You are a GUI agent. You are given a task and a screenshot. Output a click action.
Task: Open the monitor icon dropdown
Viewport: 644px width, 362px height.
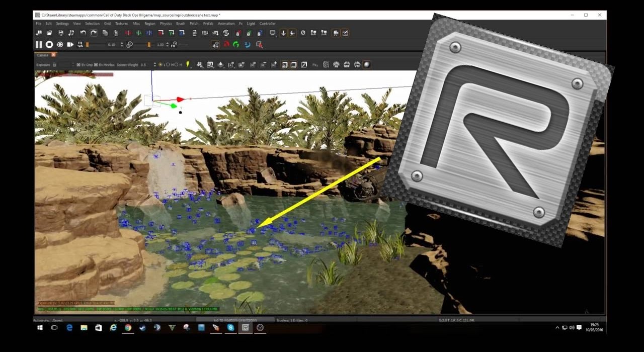pos(273,33)
